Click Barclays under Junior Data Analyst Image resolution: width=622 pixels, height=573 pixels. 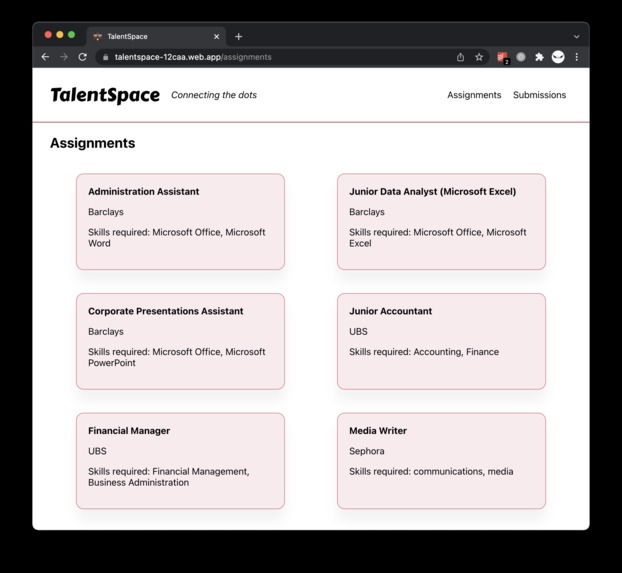367,212
